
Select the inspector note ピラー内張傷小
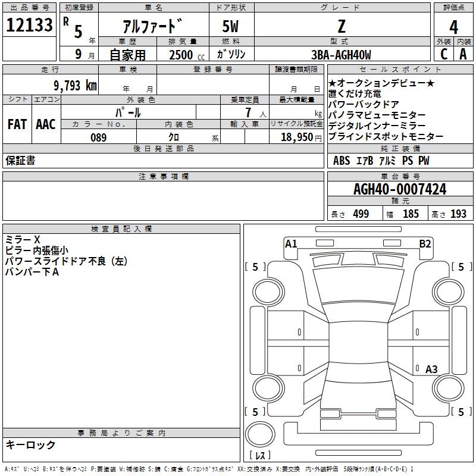(x=37, y=250)
